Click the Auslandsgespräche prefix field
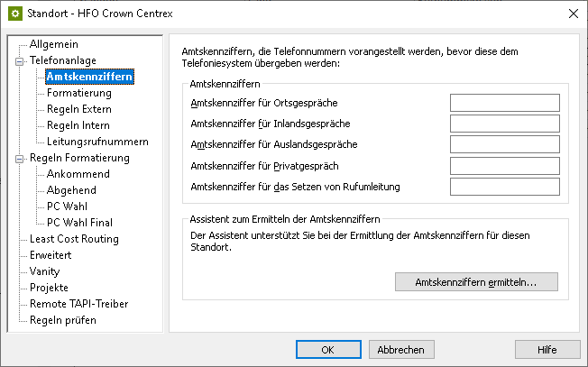Screen dimensions: 588x367 tap(505, 144)
